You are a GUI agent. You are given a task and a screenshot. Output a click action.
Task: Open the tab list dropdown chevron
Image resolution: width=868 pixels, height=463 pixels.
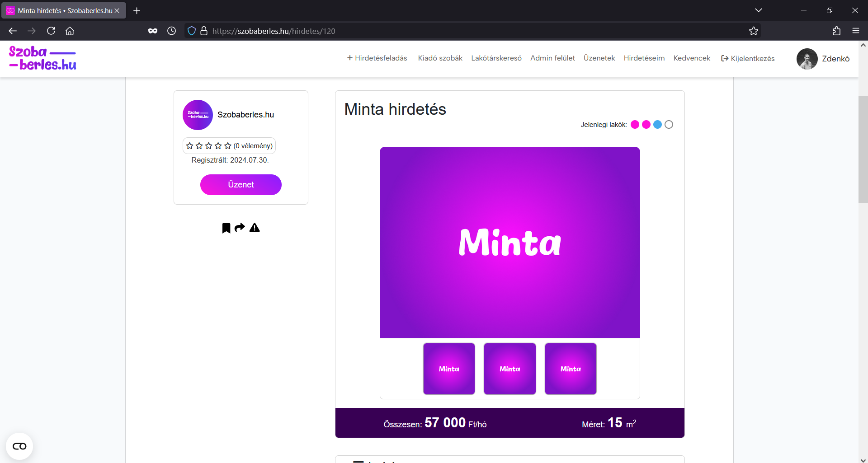point(759,10)
